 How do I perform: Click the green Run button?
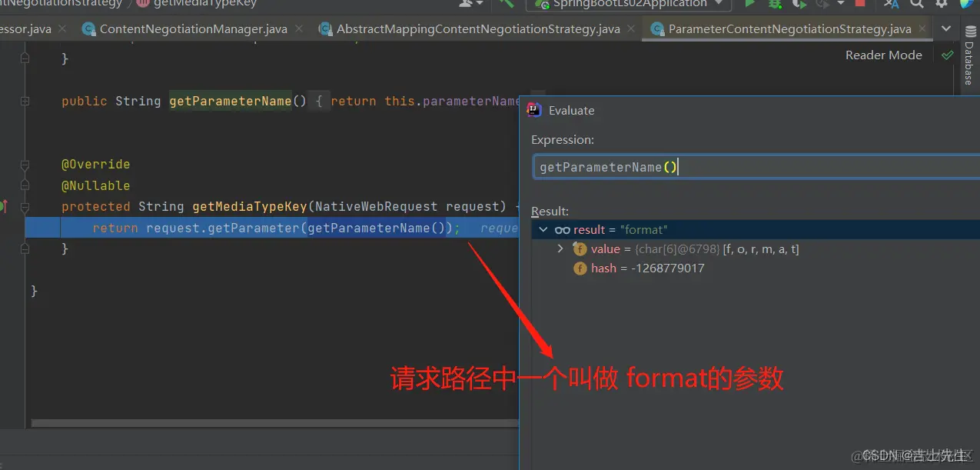click(x=750, y=4)
